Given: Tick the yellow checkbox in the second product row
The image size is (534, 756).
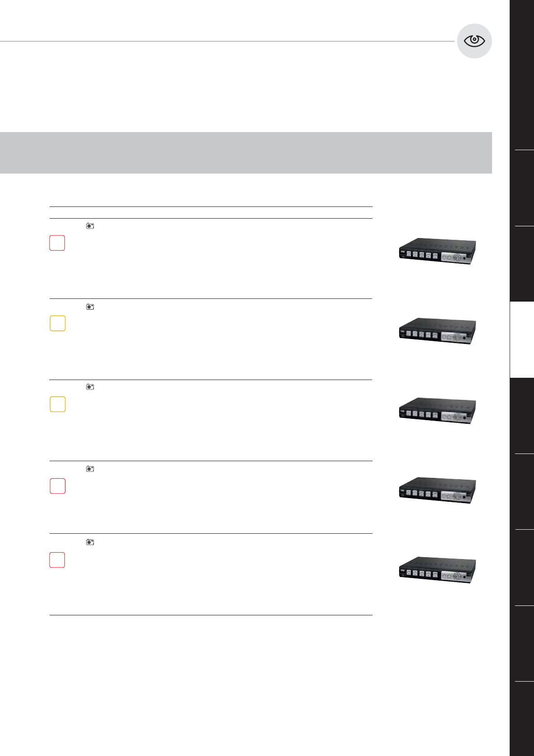Looking at the screenshot, I should 58,323.
